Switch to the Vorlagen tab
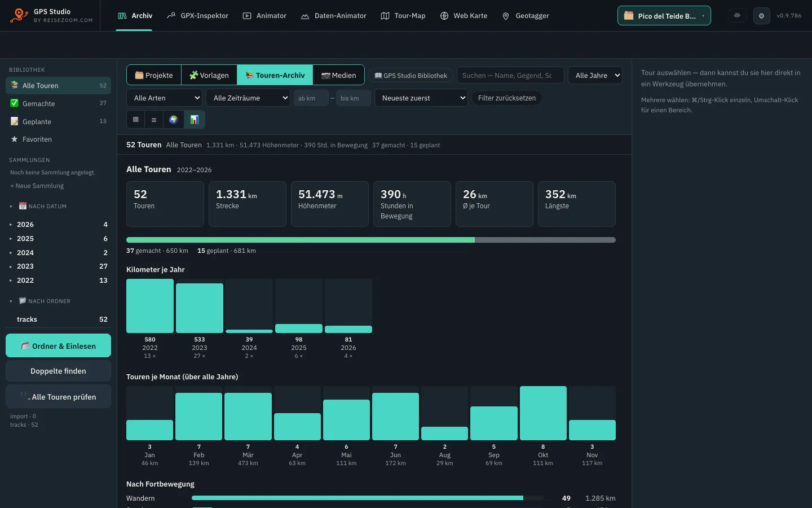Image resolution: width=812 pixels, height=508 pixels. [x=209, y=75]
